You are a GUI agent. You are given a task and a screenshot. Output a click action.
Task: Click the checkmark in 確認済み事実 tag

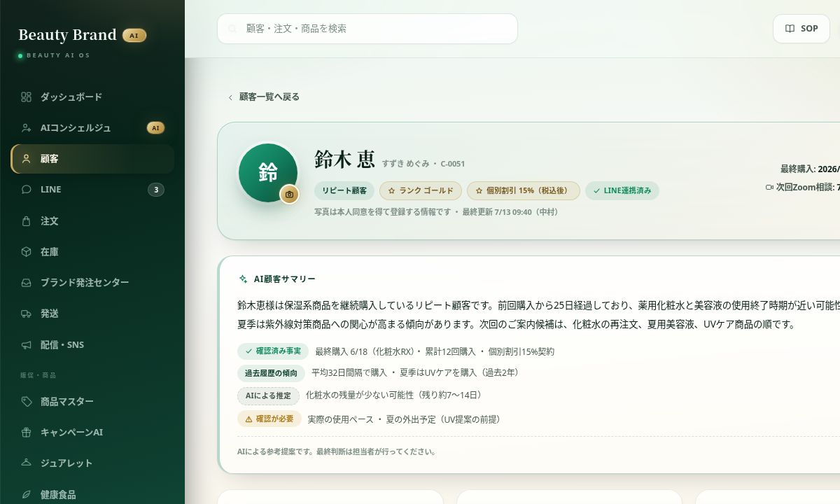pos(248,351)
